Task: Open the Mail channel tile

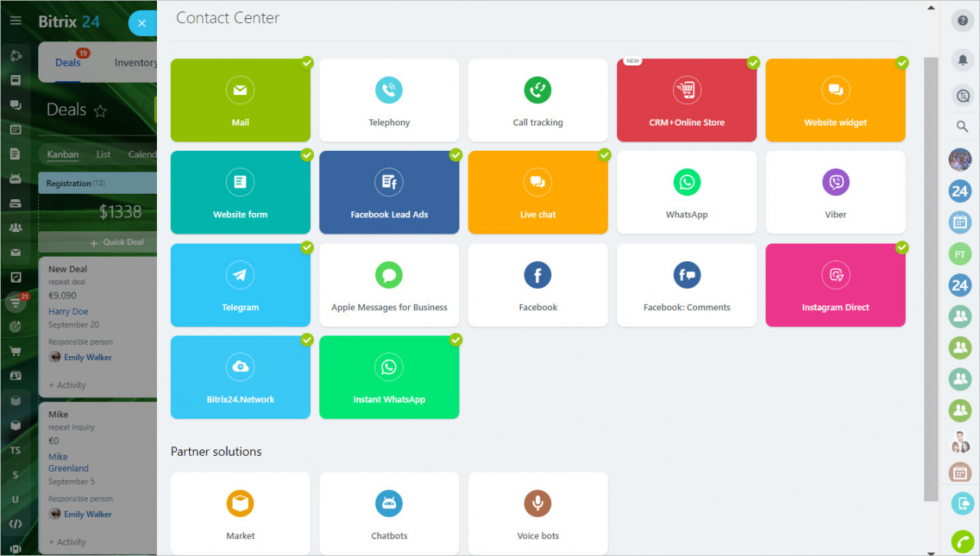Action: pyautogui.click(x=240, y=100)
